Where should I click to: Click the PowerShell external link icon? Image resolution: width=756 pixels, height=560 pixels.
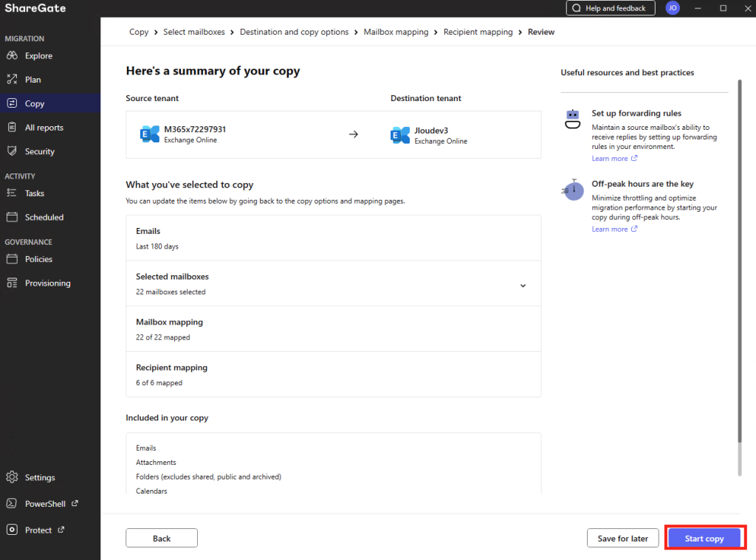pyautogui.click(x=75, y=503)
